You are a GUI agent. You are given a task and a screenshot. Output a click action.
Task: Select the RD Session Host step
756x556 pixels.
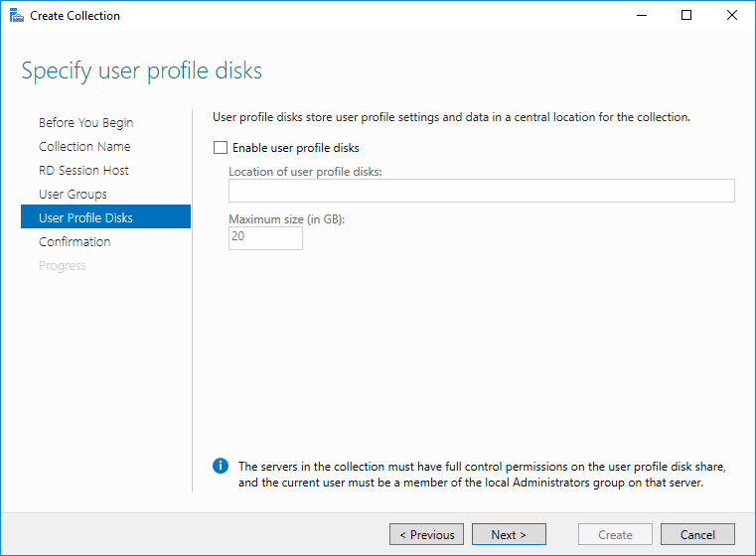pyautogui.click(x=83, y=171)
